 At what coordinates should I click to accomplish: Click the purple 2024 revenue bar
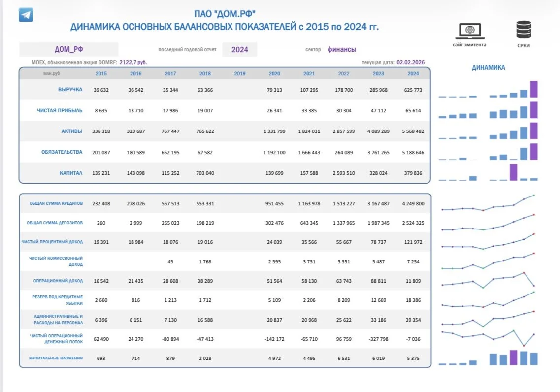[x=534, y=89]
